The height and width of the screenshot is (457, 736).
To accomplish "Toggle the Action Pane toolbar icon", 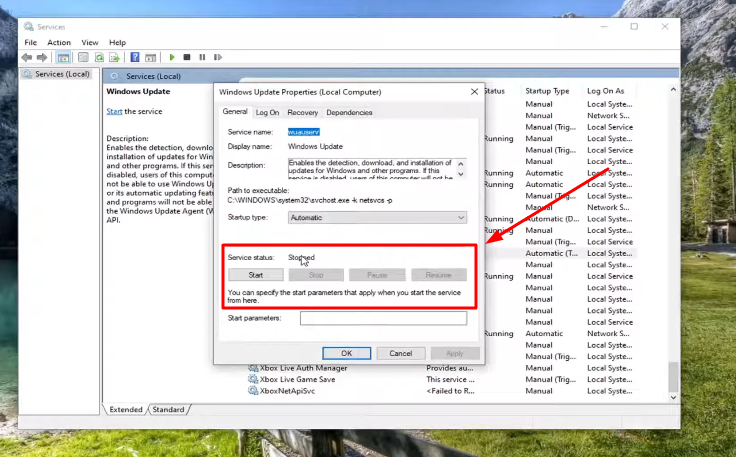I will point(150,57).
